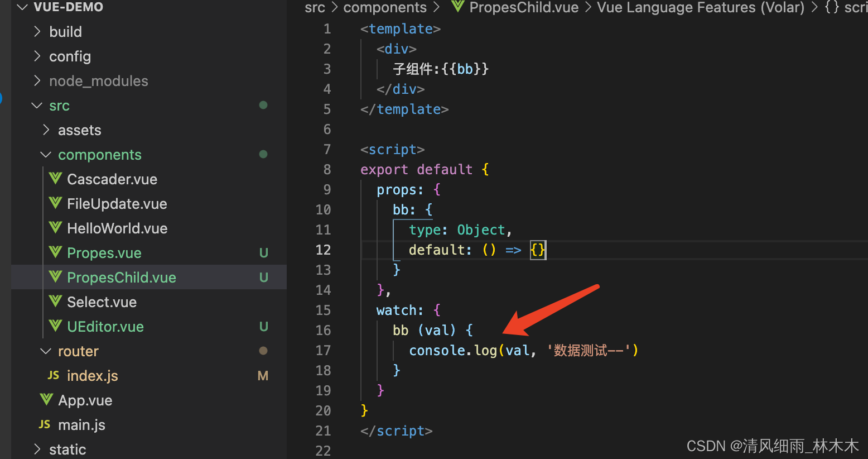Open FileUpdate.vue file

(117, 204)
